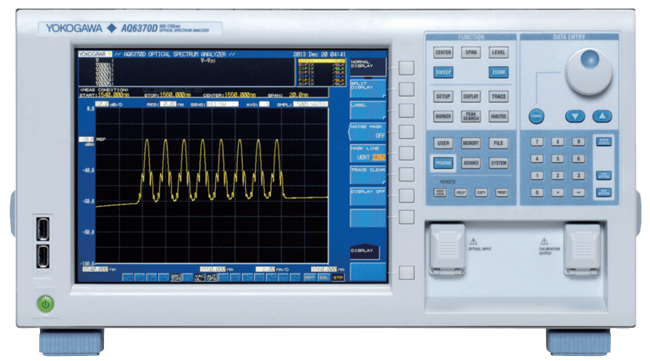Click the RPT status indicator on screen
Image resolution: width=650 pixels, height=361 pixels.
pyautogui.click(x=310, y=277)
